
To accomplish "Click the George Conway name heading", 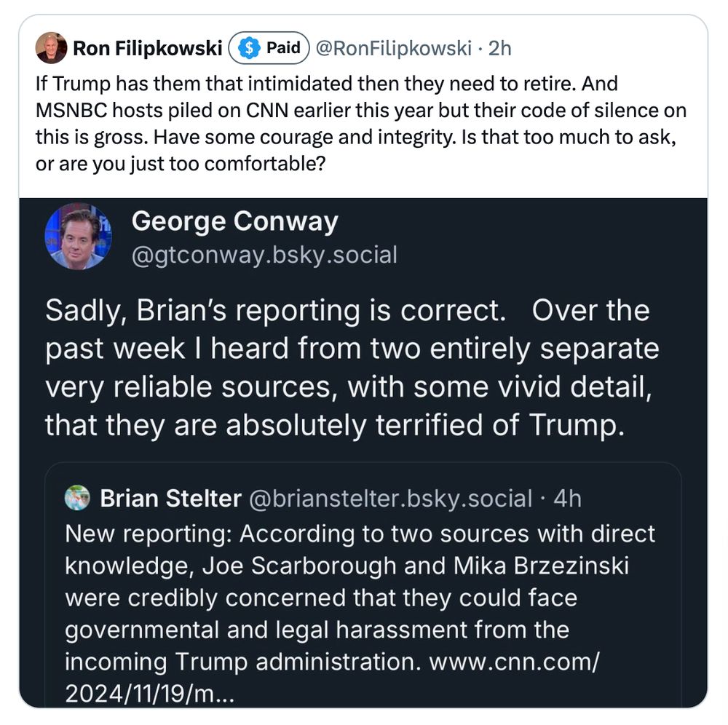I will [234, 221].
